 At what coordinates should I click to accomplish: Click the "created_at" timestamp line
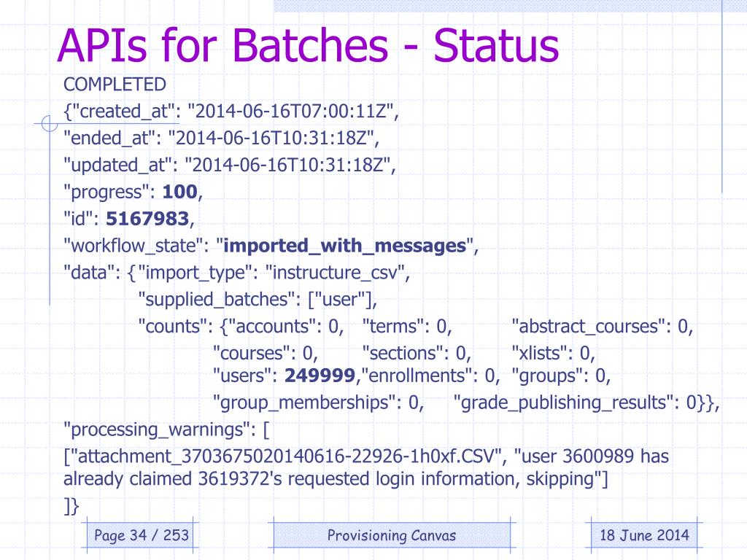(231, 112)
